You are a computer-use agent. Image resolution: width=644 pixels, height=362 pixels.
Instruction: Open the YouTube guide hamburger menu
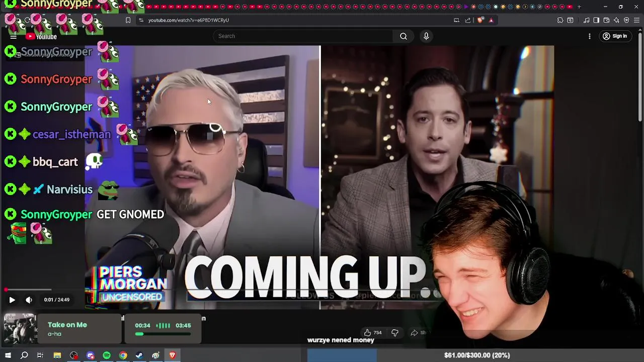[14, 36]
